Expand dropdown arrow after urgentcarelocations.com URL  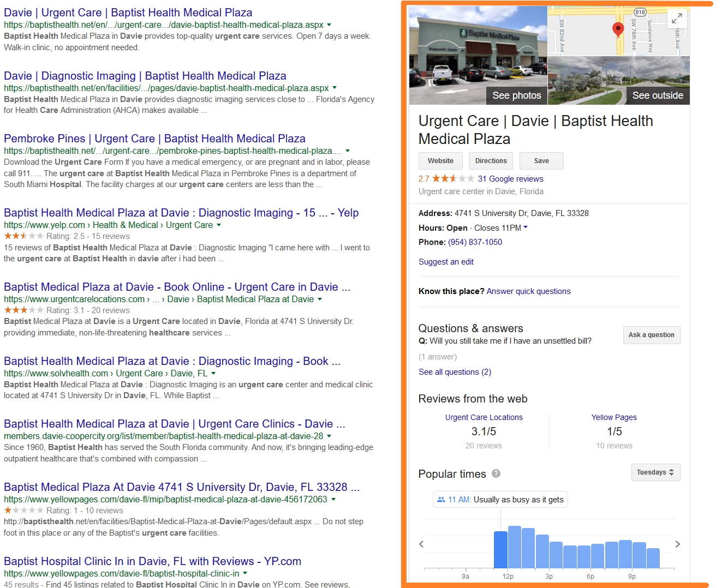click(x=320, y=299)
